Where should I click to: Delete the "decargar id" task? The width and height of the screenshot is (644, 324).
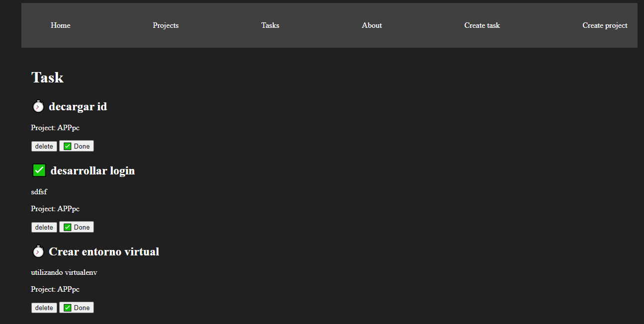(44, 146)
